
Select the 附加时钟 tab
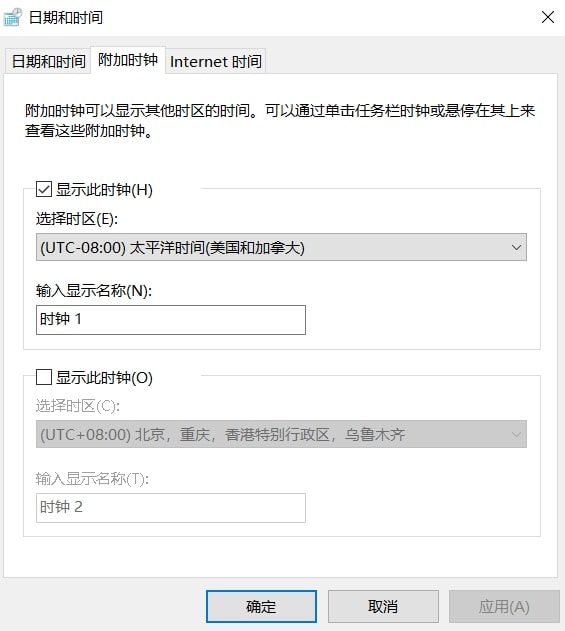(128, 60)
